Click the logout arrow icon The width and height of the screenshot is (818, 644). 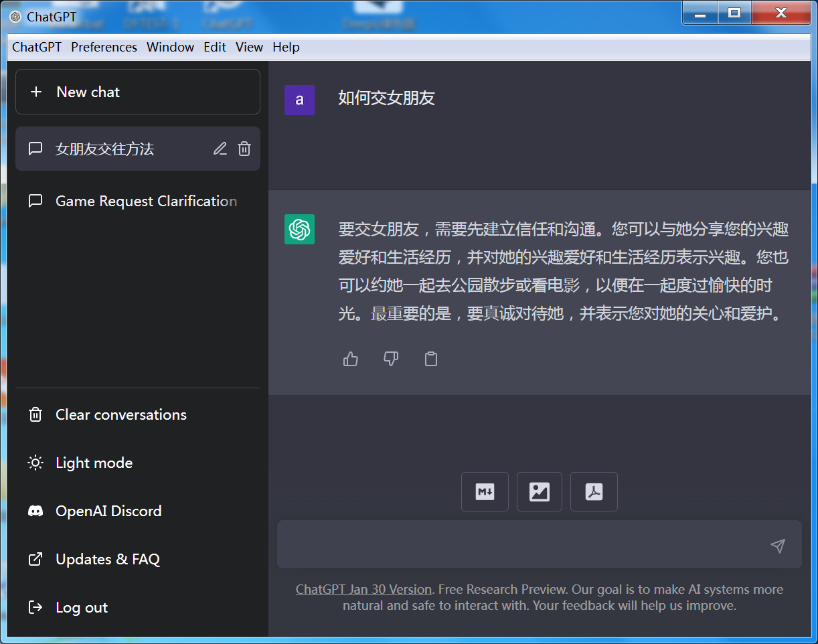(x=35, y=608)
